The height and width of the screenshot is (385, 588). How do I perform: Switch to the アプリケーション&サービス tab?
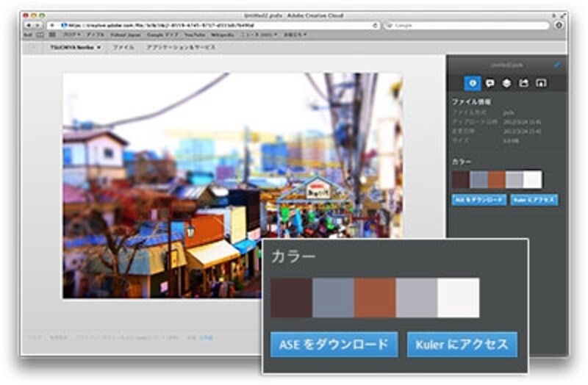(181, 48)
